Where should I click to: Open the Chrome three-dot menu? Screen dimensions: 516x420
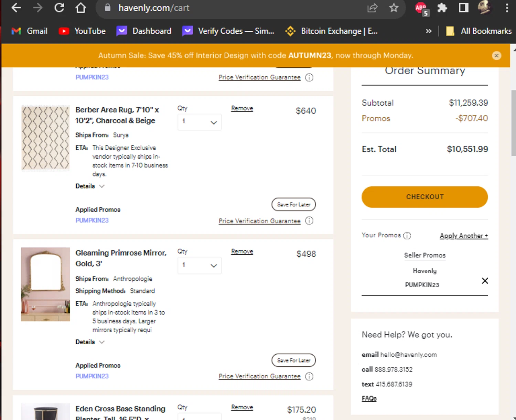tap(507, 8)
